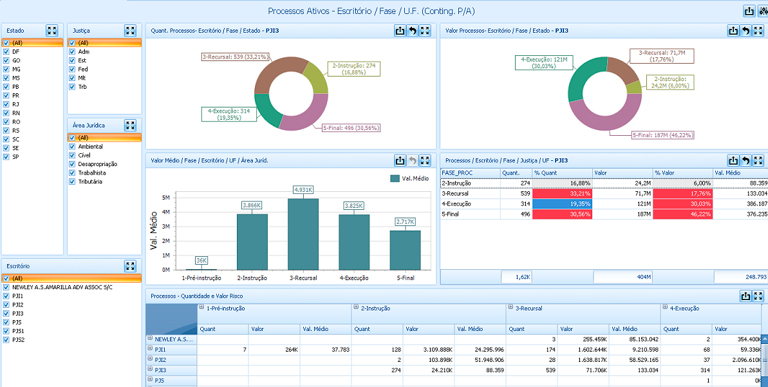
Task: Toggle the Trabalhista area checkbox
Action: coord(72,173)
